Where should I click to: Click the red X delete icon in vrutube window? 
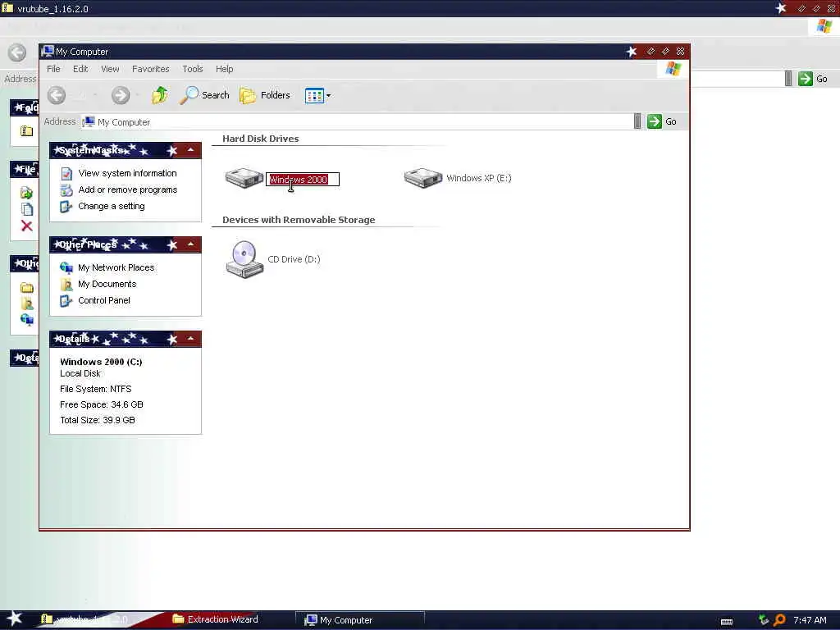26,226
